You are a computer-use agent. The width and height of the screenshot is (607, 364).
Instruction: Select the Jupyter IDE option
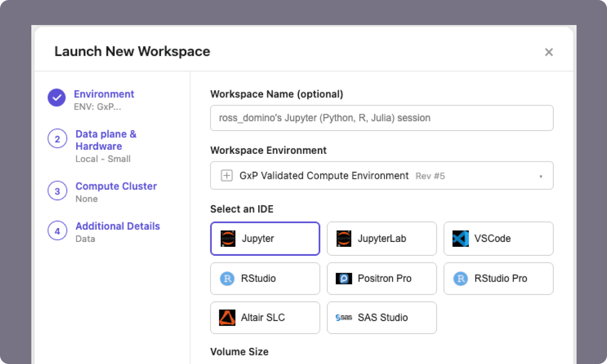(265, 239)
